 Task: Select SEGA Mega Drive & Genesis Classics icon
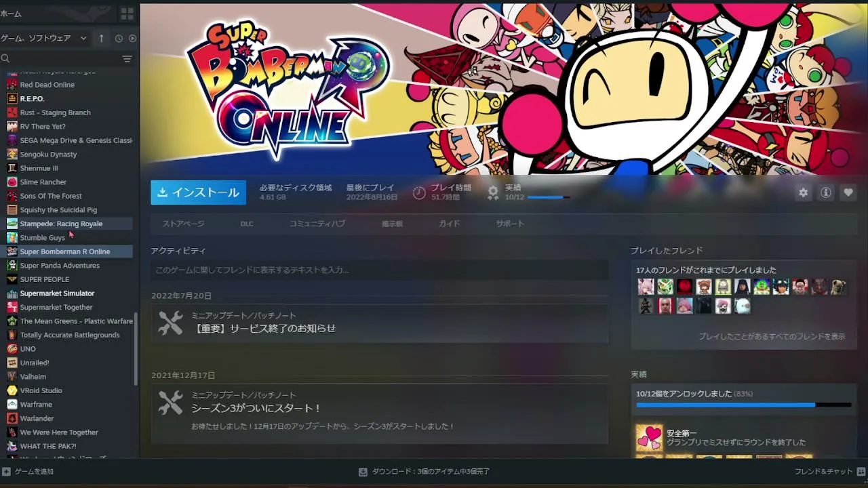12,140
